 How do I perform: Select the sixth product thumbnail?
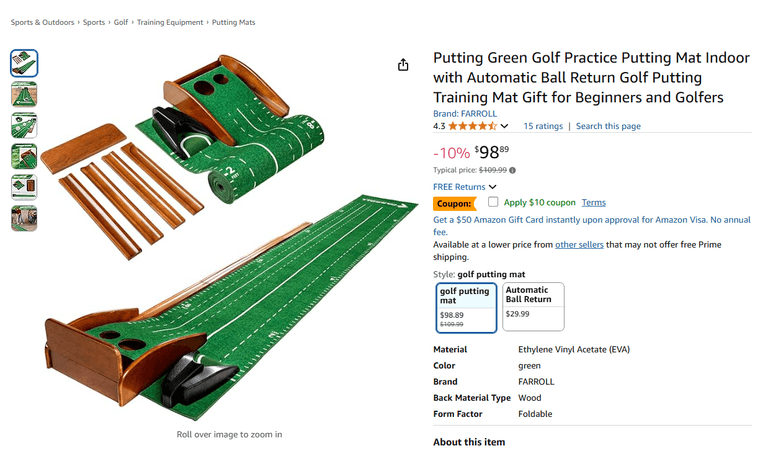pyautogui.click(x=24, y=218)
